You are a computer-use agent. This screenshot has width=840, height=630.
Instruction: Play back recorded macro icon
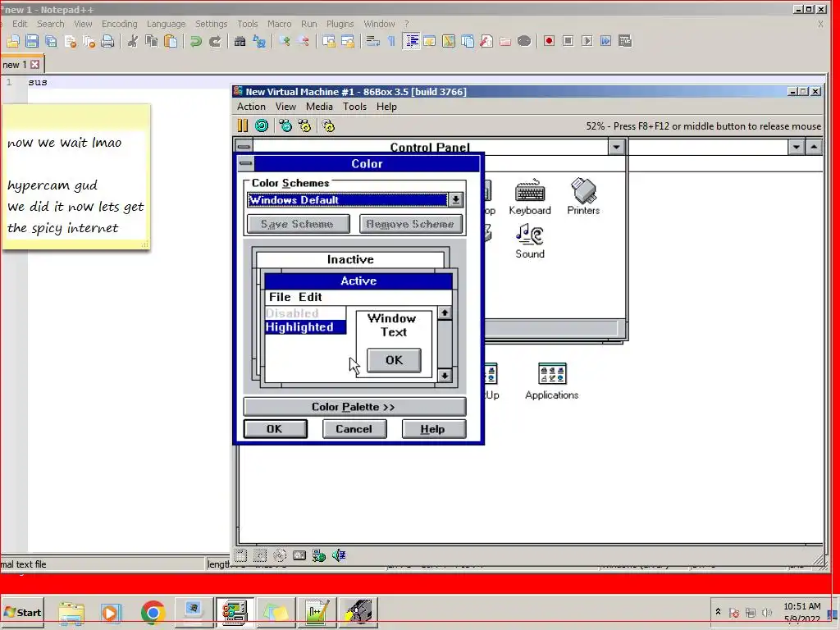(587, 41)
